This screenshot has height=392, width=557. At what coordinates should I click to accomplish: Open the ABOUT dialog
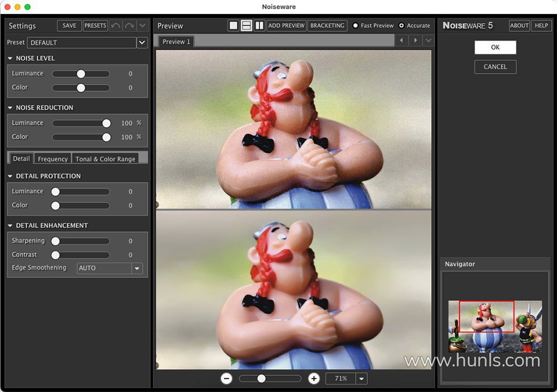pos(519,26)
